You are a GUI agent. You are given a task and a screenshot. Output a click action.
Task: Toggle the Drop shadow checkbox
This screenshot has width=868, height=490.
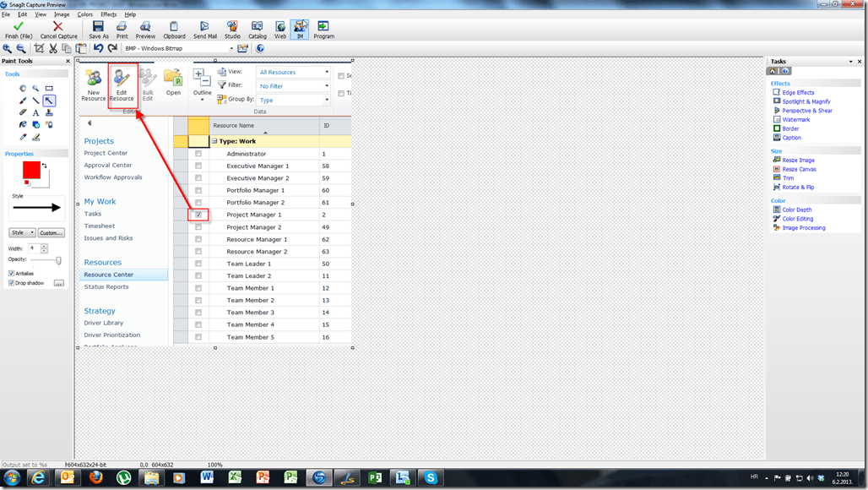[x=11, y=283]
